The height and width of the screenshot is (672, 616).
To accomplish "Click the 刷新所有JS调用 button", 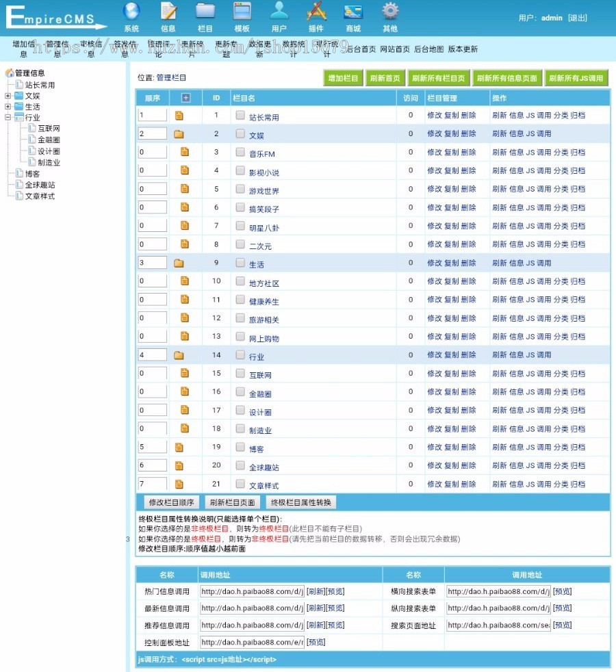I will tap(576, 78).
